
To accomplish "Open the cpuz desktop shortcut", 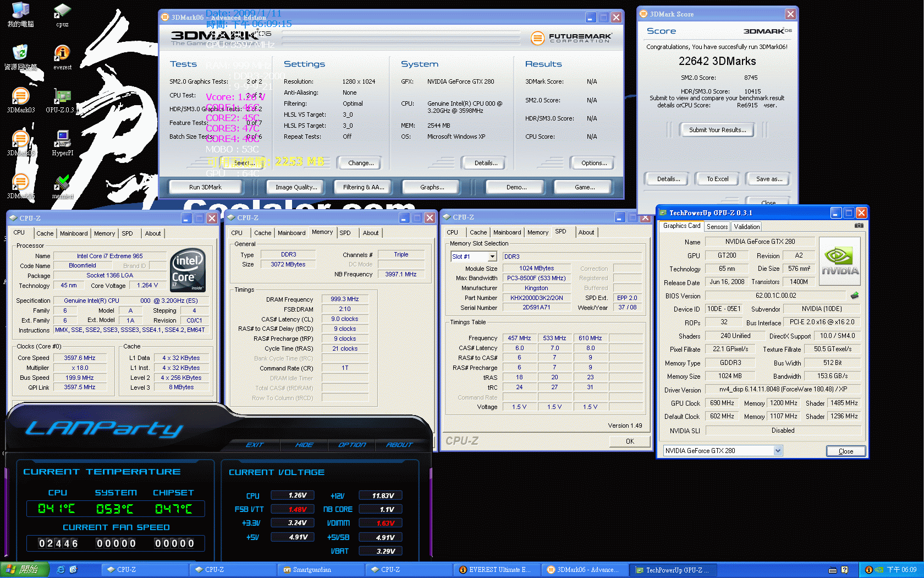I will 62,15.
